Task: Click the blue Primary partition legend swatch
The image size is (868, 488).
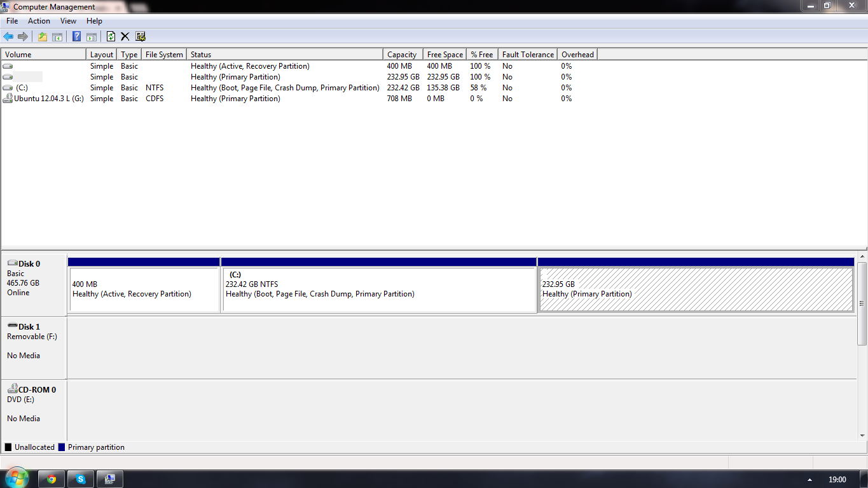Action: pyautogui.click(x=62, y=447)
